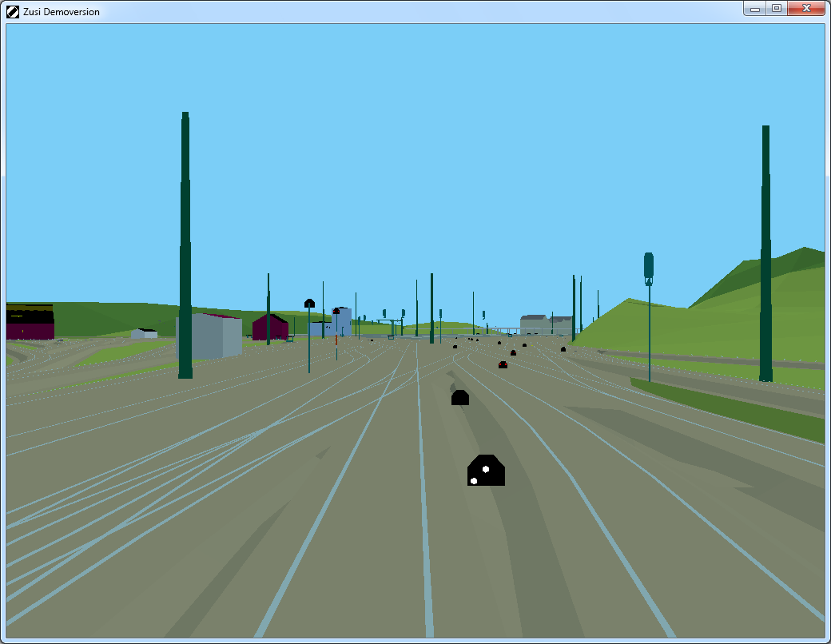Select the blue-gray tower building in the distance

[343, 319]
